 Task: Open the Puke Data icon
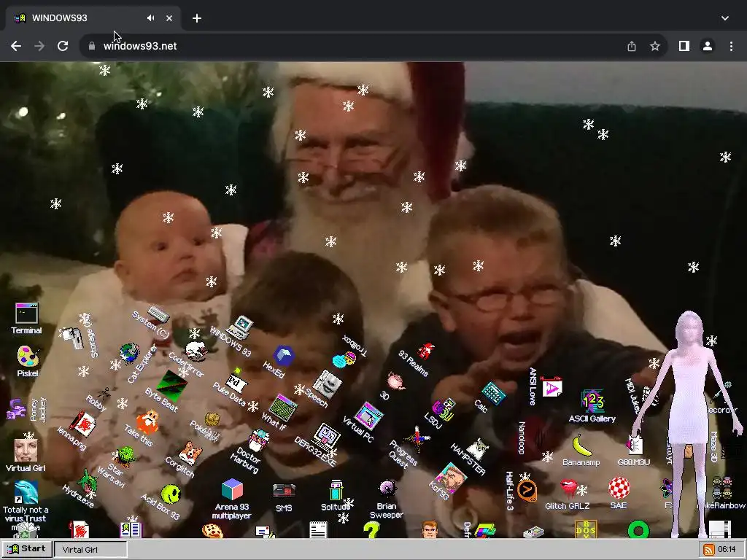[x=236, y=381]
